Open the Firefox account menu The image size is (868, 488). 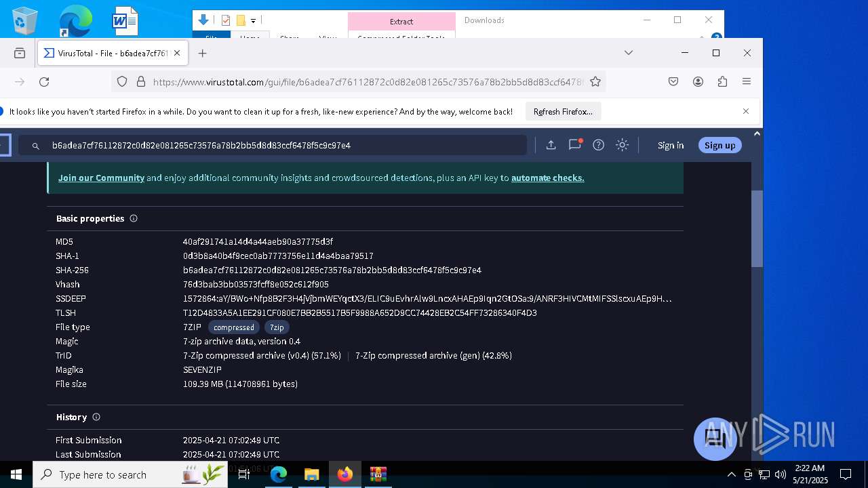click(x=698, y=82)
